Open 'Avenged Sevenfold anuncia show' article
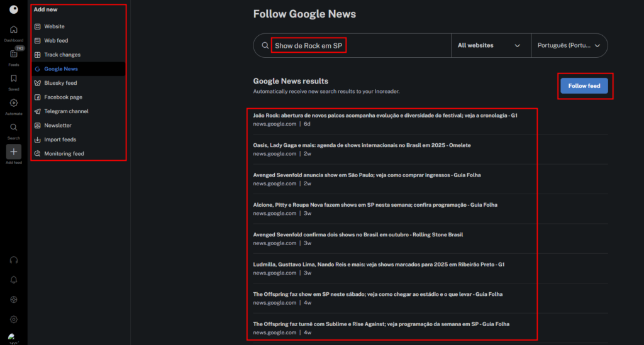644x345 pixels. pos(367,175)
